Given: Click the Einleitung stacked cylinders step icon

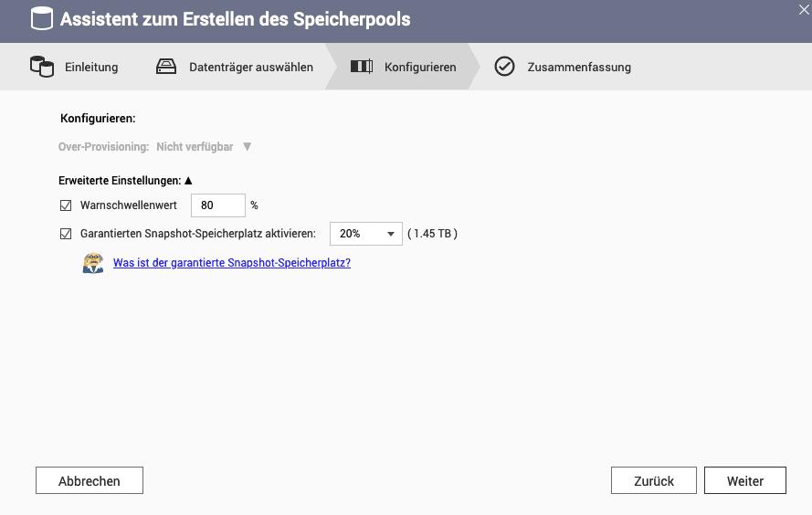Looking at the screenshot, I should click(x=42, y=67).
